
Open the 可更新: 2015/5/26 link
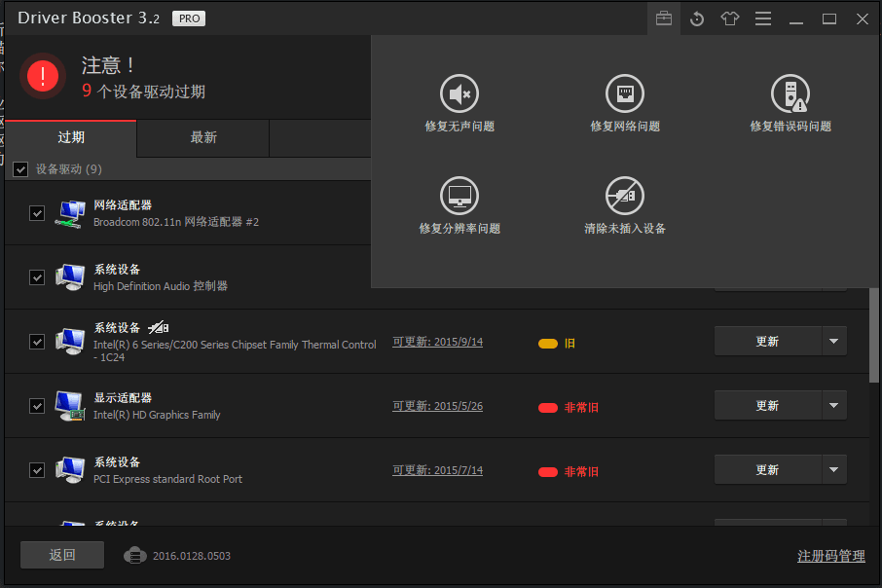(x=438, y=406)
